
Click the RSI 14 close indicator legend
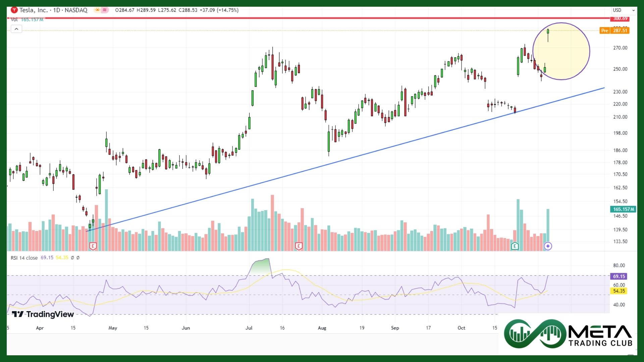[x=24, y=258]
